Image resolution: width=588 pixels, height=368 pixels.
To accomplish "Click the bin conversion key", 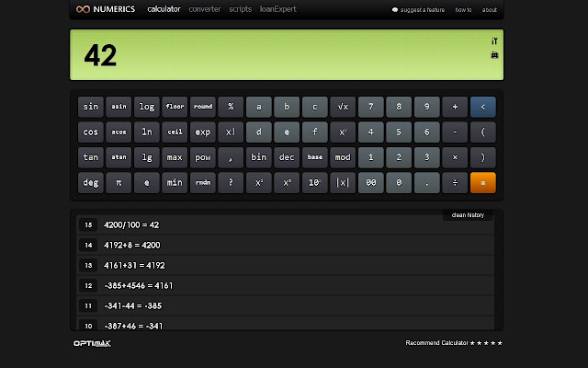I will [259, 157].
